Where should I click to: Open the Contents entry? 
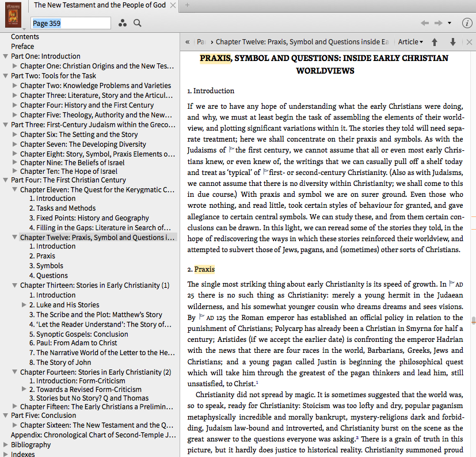point(25,37)
